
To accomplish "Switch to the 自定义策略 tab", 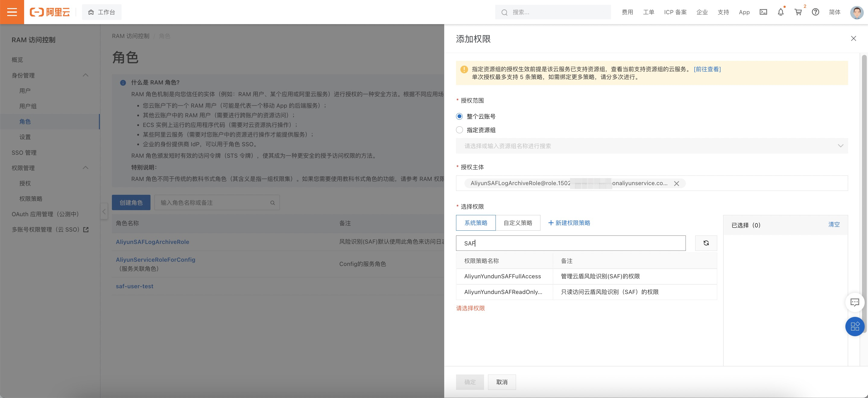I will 518,223.
